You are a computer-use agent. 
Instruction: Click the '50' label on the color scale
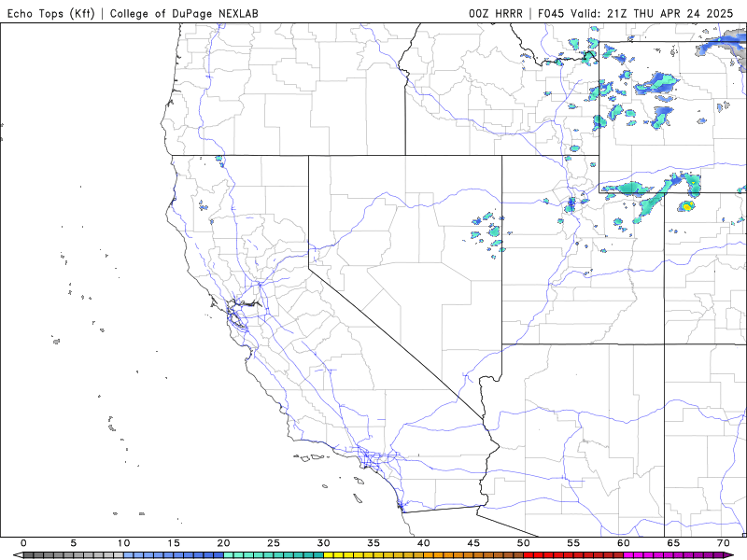click(523, 543)
